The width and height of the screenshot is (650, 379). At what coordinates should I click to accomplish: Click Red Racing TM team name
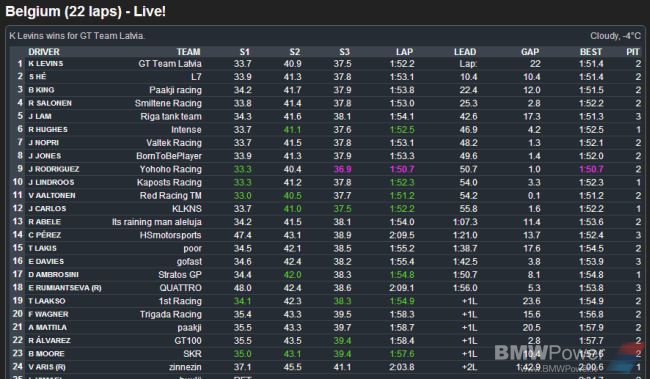tap(170, 196)
